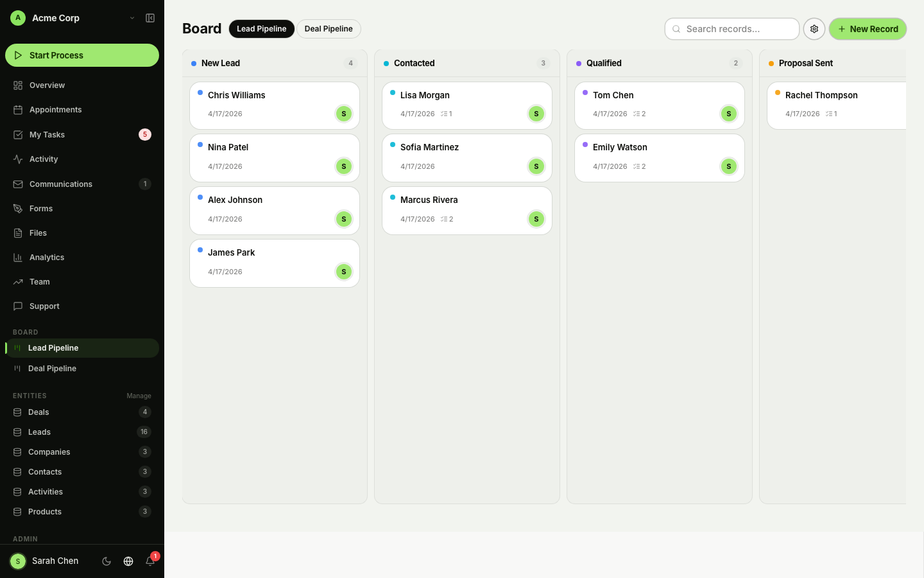The width and height of the screenshot is (924, 578).
Task: Open the Appointments section
Action: click(56, 109)
